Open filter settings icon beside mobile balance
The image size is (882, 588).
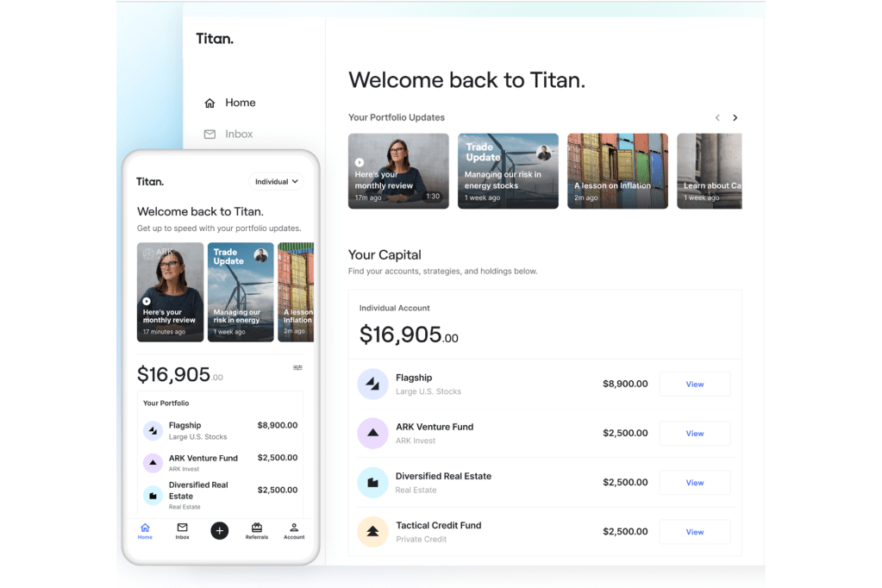pos(297,368)
